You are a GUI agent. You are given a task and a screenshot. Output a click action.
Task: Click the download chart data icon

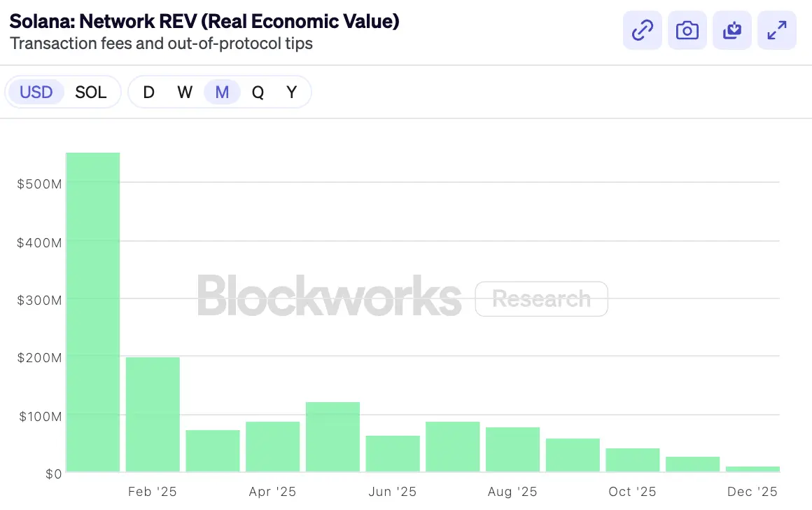[x=731, y=30]
